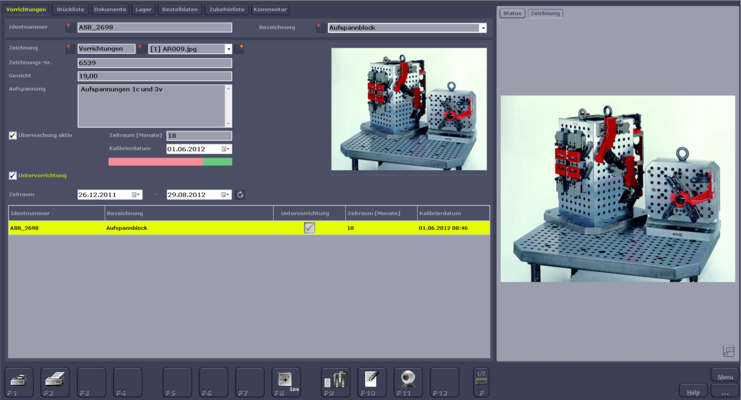Open the Zubehörliste tab

click(227, 9)
